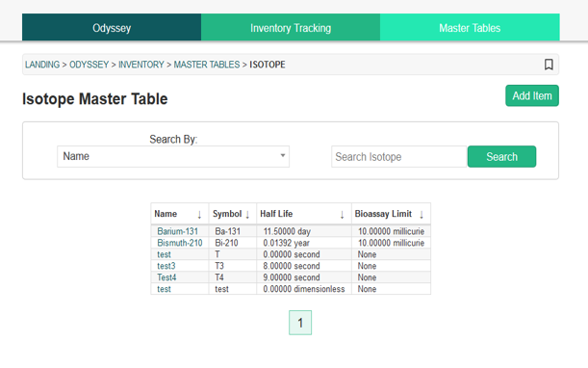The height and width of the screenshot is (368, 588).
Task: Open the Bismuth-210 isotope entry
Action: (180, 243)
